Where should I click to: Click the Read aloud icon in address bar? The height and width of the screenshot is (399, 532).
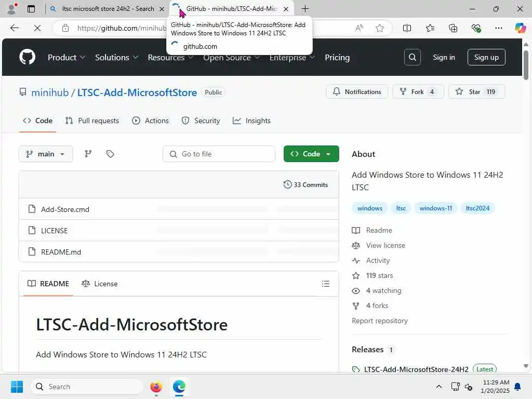[x=359, y=28]
